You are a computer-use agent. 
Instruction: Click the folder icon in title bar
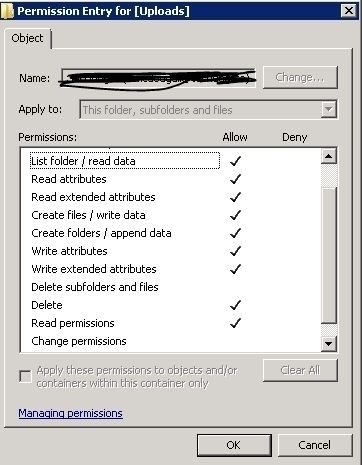tap(7, 11)
